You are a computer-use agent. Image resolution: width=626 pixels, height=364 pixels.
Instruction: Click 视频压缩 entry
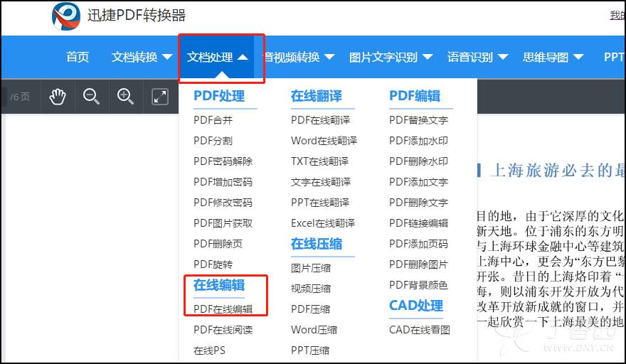tap(311, 289)
